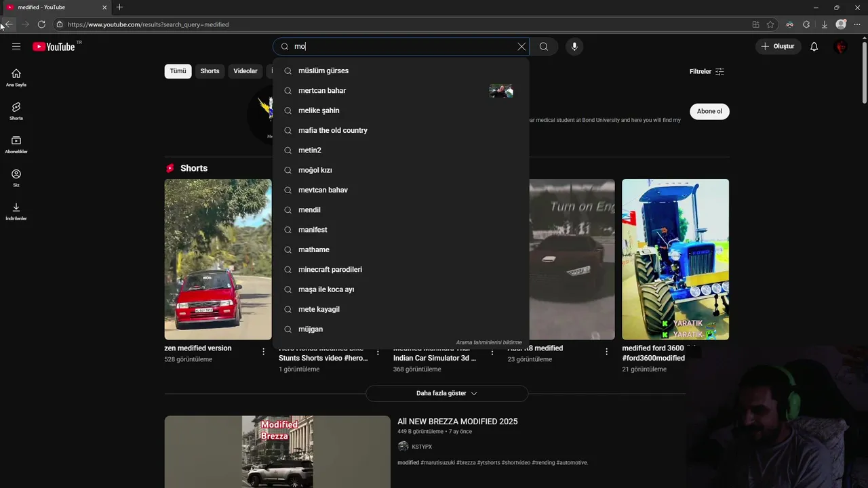Click the browser address bar URL

click(148, 24)
